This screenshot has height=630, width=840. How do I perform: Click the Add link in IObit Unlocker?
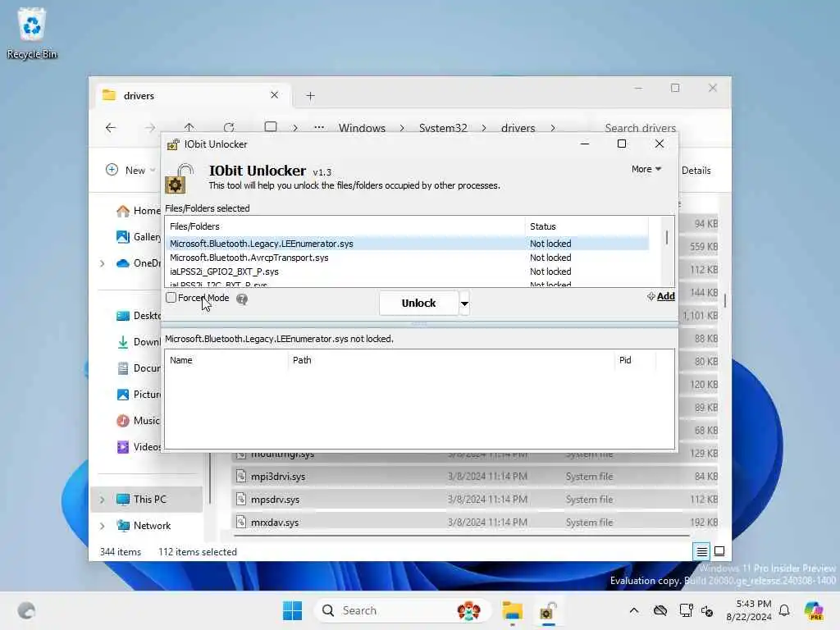tap(661, 296)
